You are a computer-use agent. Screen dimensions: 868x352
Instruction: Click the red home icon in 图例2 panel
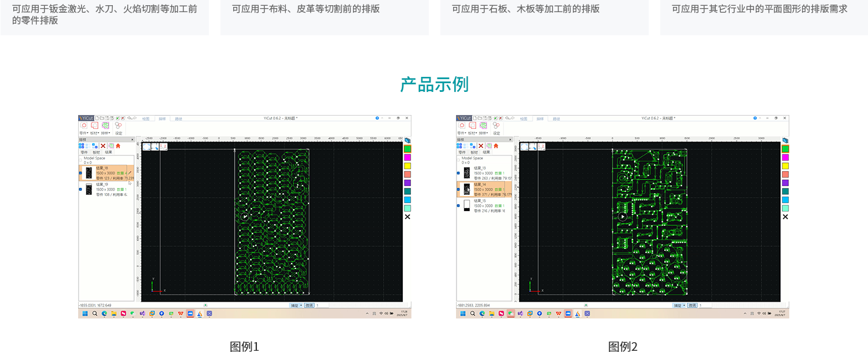[496, 146]
